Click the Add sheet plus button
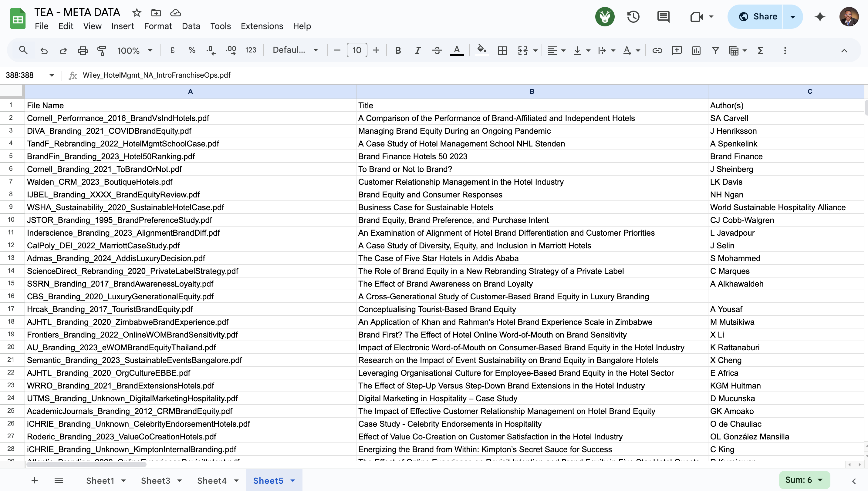Image resolution: width=868 pixels, height=491 pixels. click(34, 481)
